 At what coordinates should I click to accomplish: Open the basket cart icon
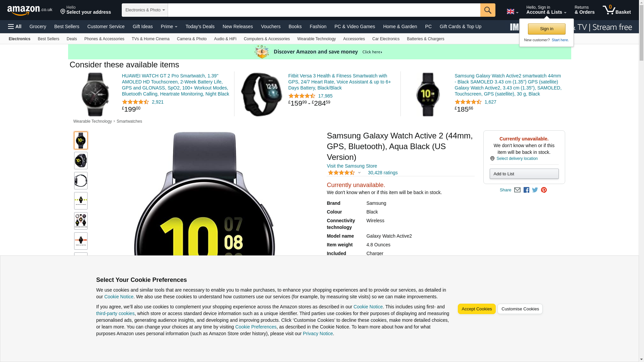616,10
